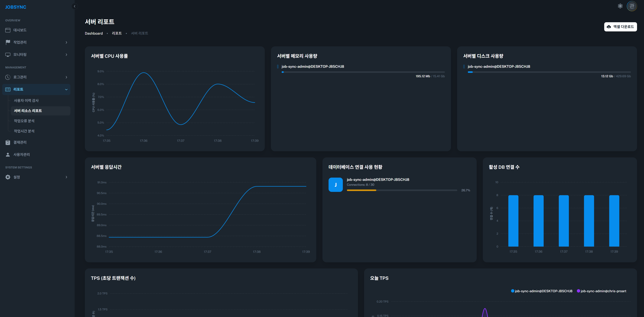Click the 17:39 bar in 활성 DB 연결 수
The height and width of the screenshot is (317, 644).
click(x=614, y=221)
